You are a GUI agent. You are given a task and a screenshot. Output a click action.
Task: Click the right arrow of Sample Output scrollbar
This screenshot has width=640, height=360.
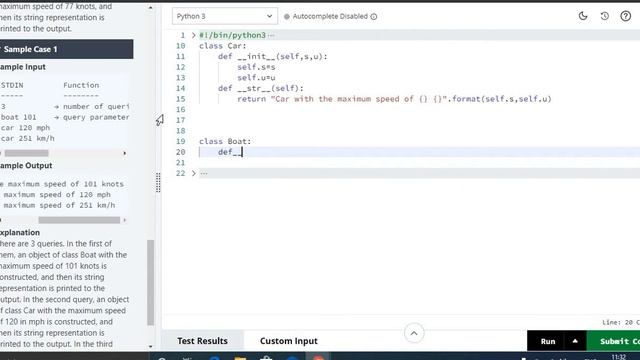tap(124, 220)
